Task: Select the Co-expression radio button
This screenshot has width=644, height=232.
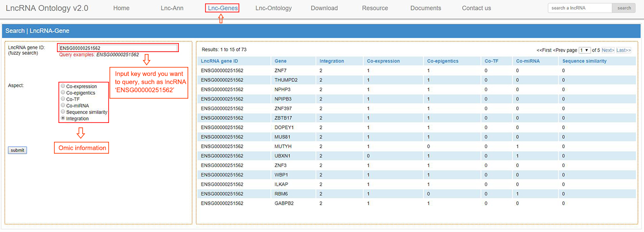Action: pos(63,86)
